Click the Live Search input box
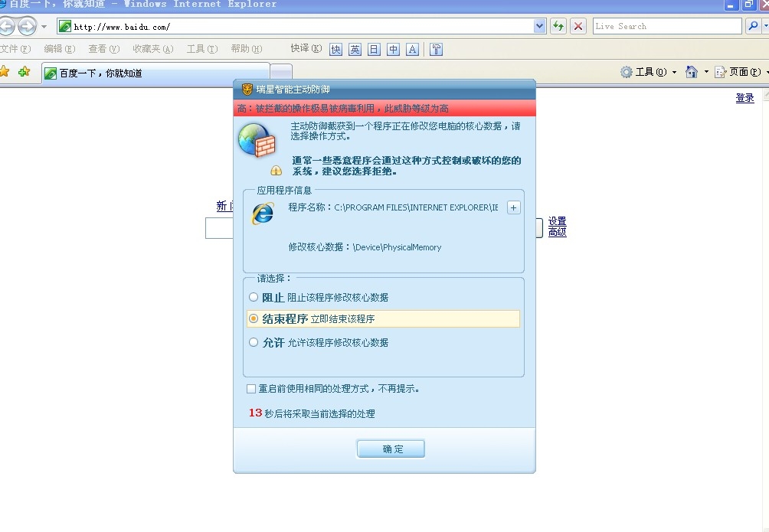The height and width of the screenshot is (532, 769). [667, 27]
